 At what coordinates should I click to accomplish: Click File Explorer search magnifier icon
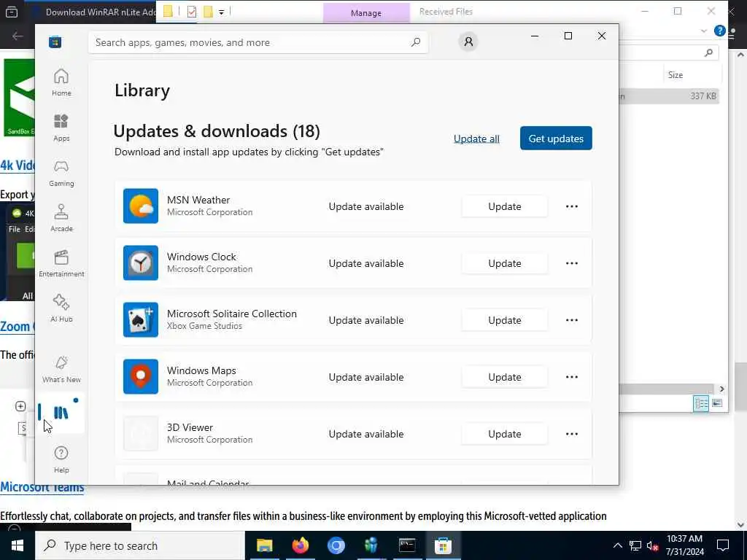tap(708, 52)
